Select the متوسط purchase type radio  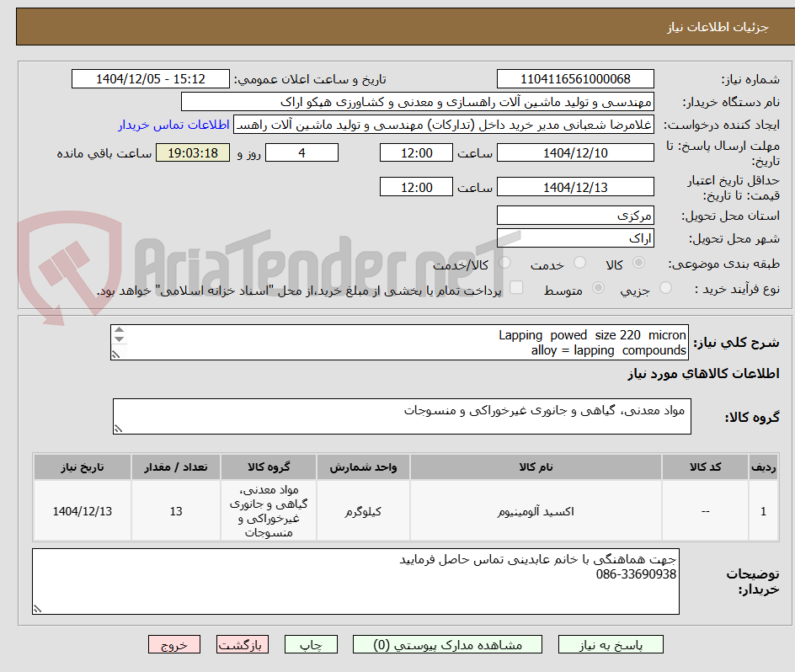[x=598, y=288]
